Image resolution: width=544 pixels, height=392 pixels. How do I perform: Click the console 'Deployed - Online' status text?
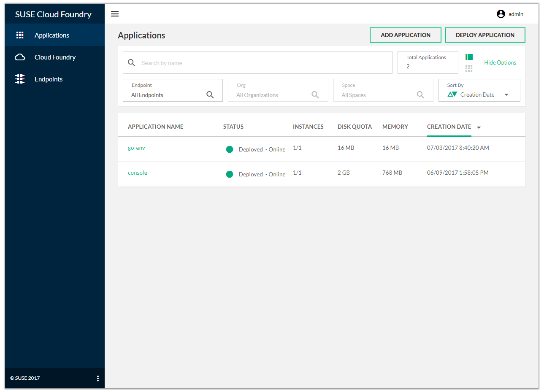pos(262,174)
